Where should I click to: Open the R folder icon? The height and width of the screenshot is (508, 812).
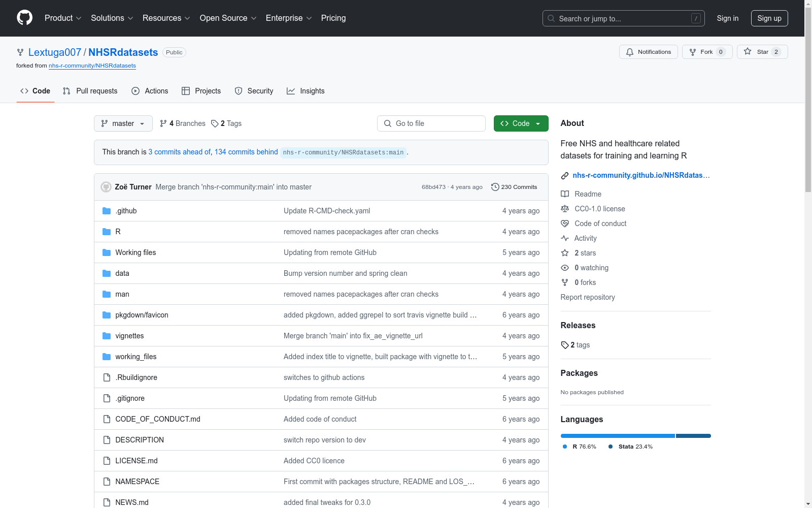[x=107, y=232]
